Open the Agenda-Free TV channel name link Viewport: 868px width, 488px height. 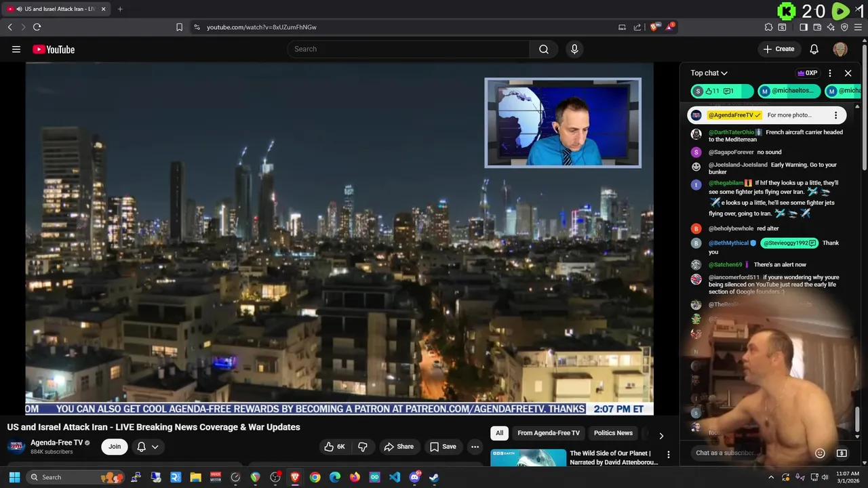point(56,443)
